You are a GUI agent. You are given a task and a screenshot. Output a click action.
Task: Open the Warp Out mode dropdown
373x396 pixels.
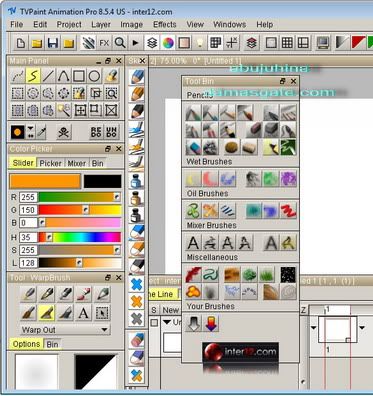(x=65, y=330)
